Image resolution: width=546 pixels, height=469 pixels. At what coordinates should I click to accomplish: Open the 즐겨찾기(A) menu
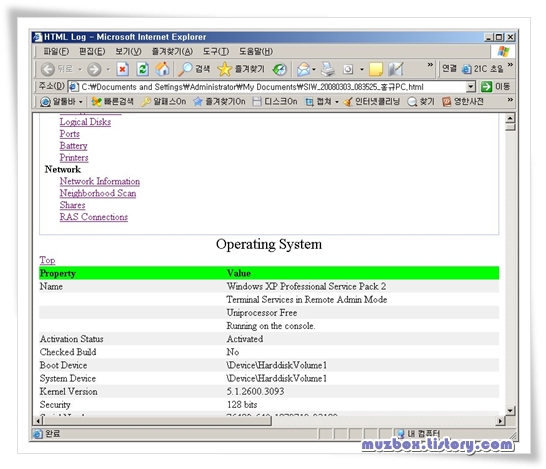pos(172,52)
